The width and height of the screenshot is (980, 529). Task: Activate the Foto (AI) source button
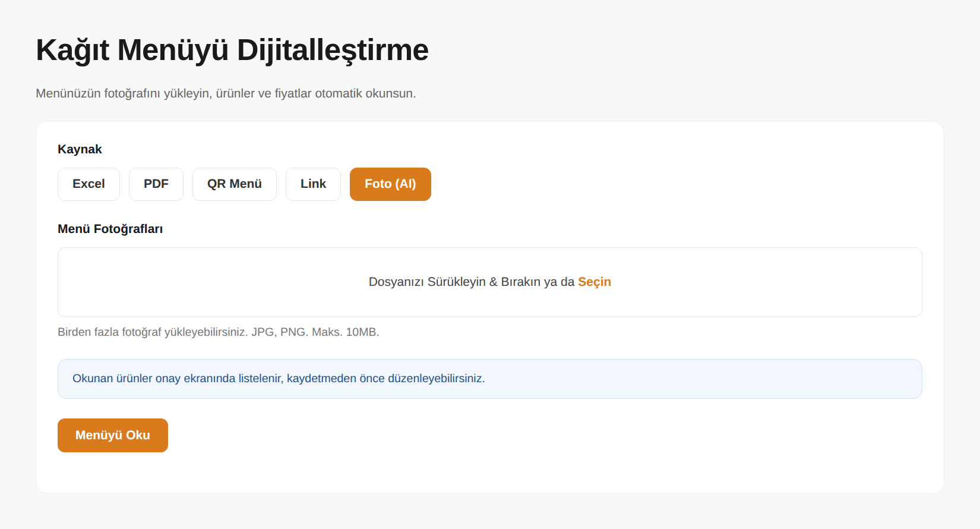point(390,184)
